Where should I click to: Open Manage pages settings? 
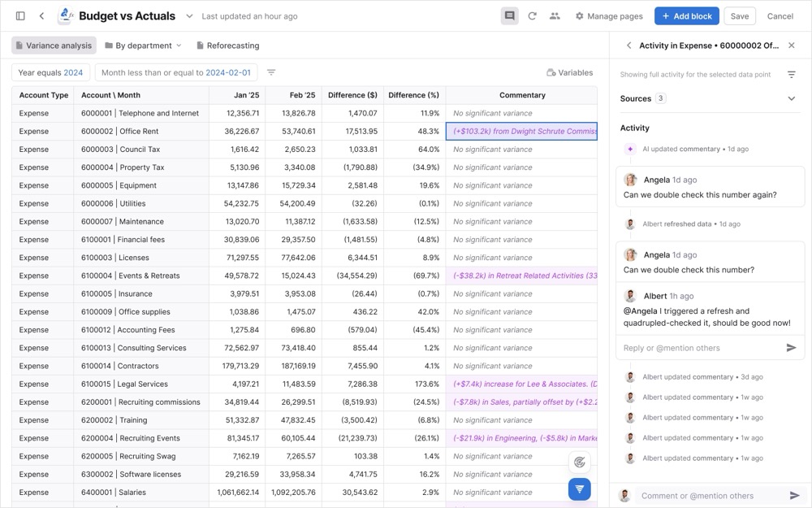(608, 15)
